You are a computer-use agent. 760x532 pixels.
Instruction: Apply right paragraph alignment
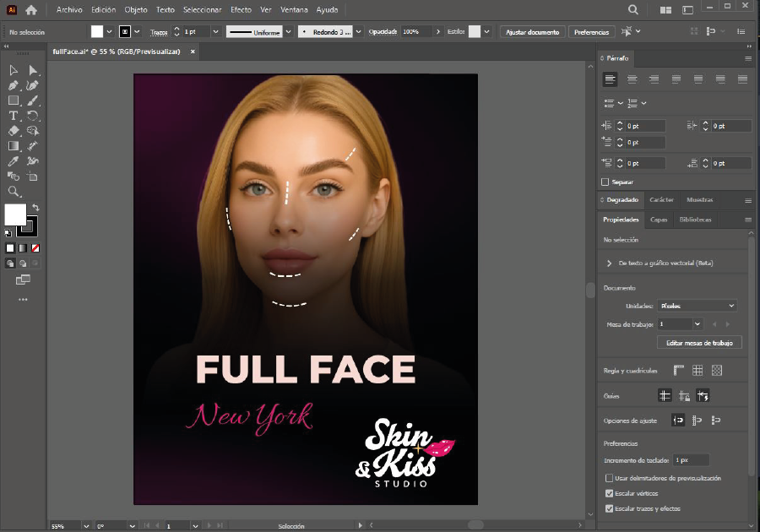tap(654, 79)
